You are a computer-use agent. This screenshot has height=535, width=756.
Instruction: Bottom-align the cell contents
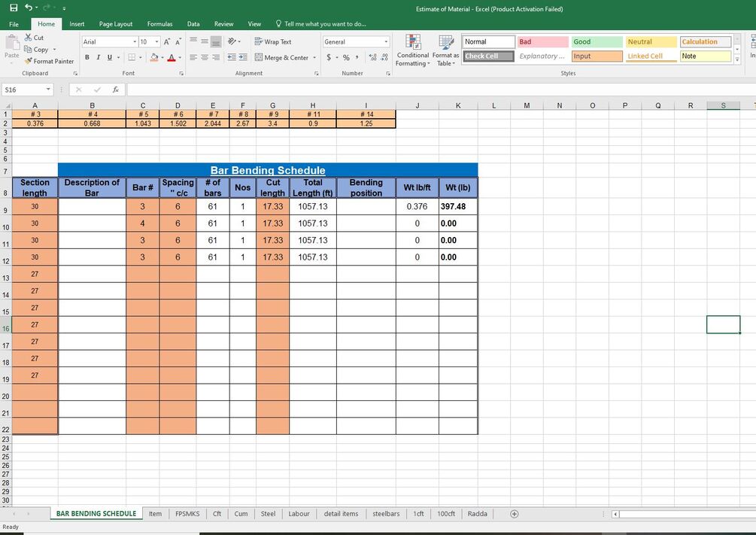pyautogui.click(x=216, y=42)
